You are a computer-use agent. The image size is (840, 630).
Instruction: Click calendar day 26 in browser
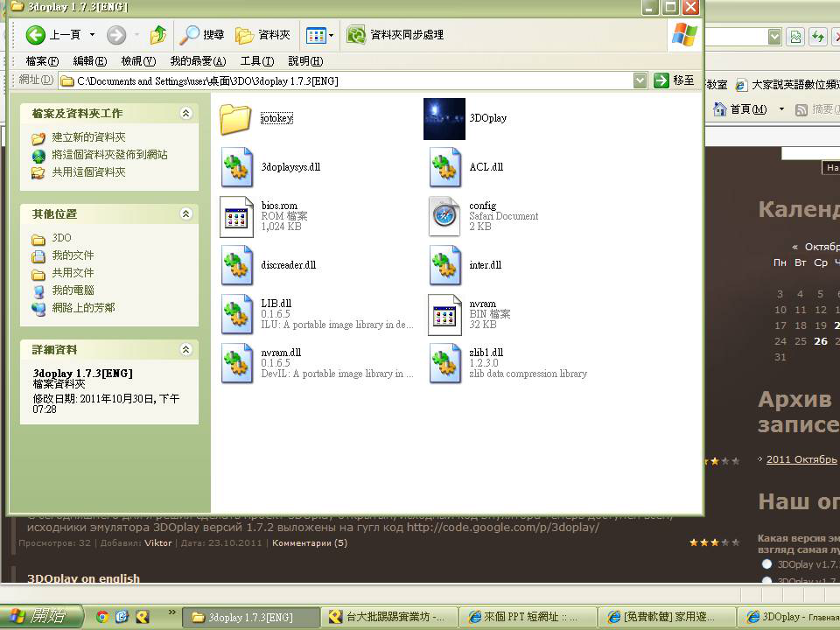[x=821, y=341]
